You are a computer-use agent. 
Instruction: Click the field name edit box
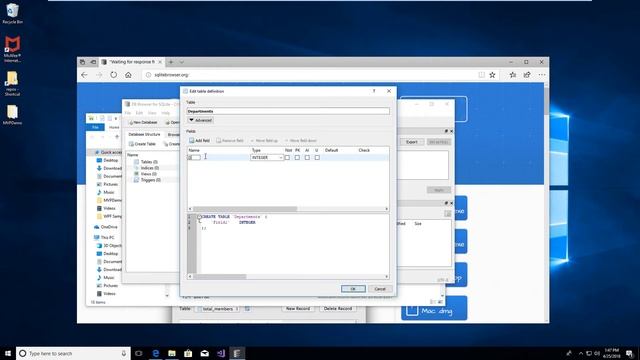pyautogui.click(x=194, y=157)
